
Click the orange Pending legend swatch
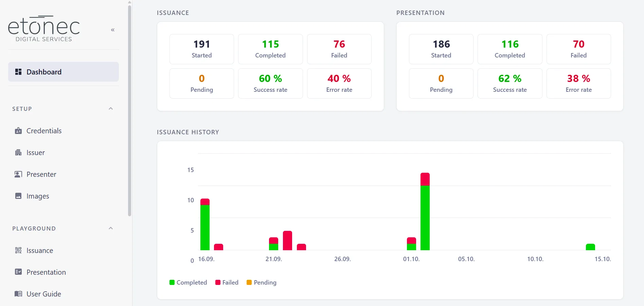[249, 283]
